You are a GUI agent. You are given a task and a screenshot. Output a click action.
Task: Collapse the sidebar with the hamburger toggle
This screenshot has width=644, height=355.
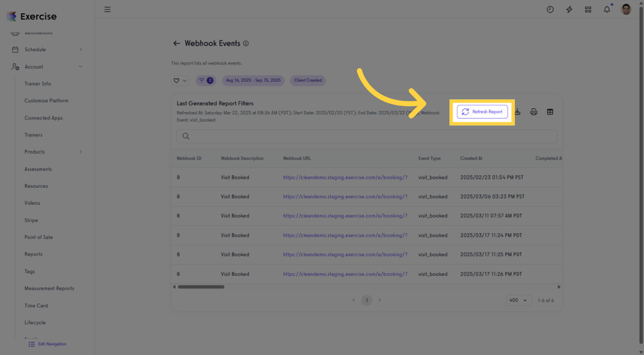click(x=107, y=9)
